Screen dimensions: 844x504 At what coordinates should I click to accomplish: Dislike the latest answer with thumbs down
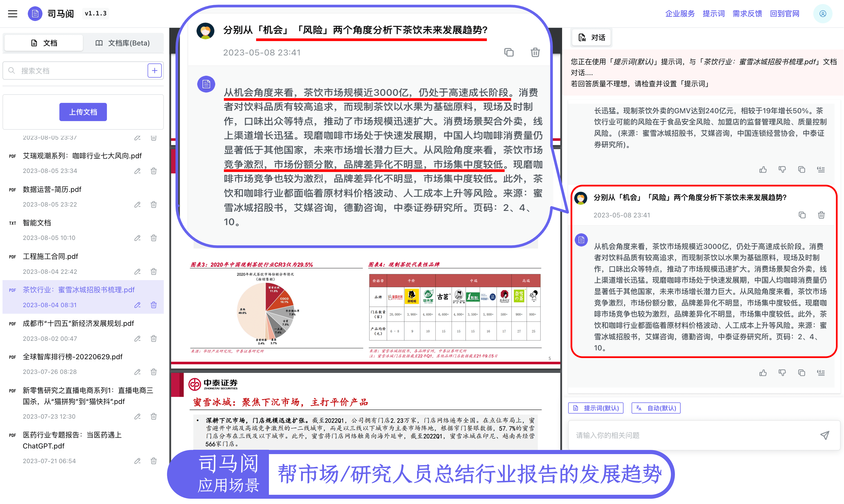tap(782, 373)
